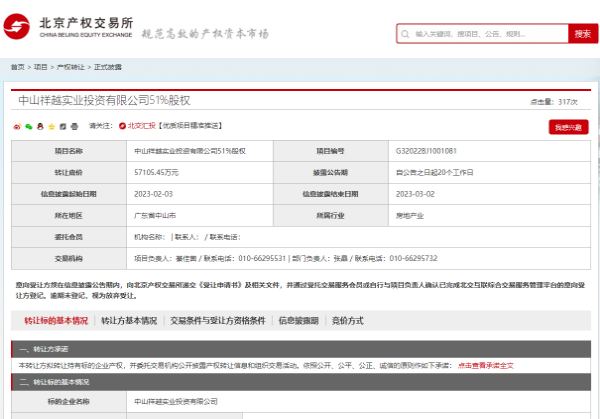Click the Beijing Equity Exchange logo
Image resolution: width=600 pixels, height=419 pixels.
coord(75,26)
